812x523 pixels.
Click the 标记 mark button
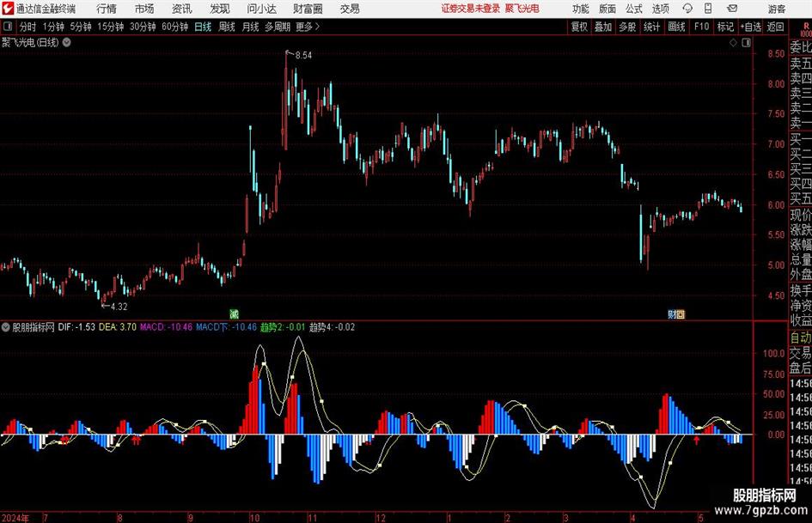725,27
